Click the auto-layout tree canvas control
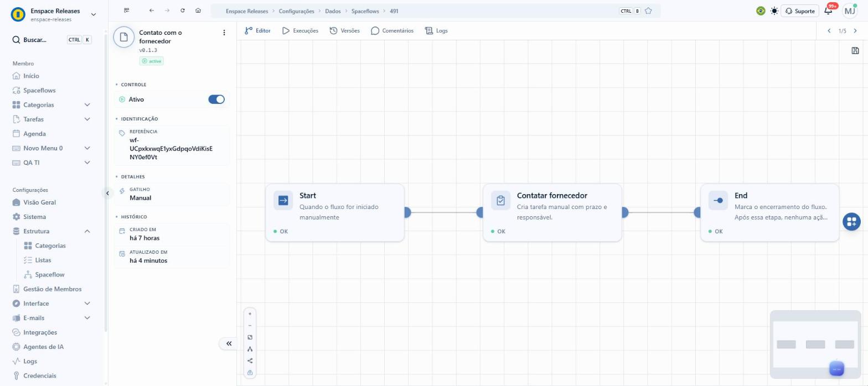The width and height of the screenshot is (868, 386). (250, 349)
